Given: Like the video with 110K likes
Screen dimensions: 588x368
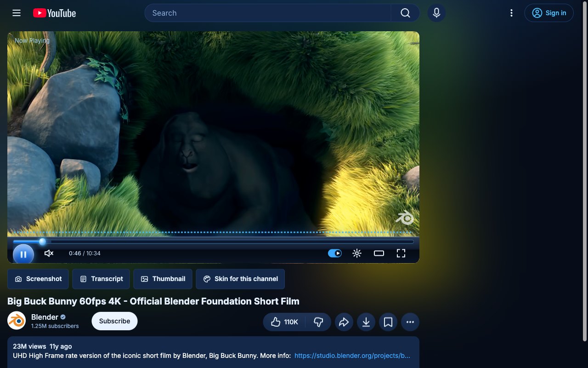Looking at the screenshot, I should (285, 322).
